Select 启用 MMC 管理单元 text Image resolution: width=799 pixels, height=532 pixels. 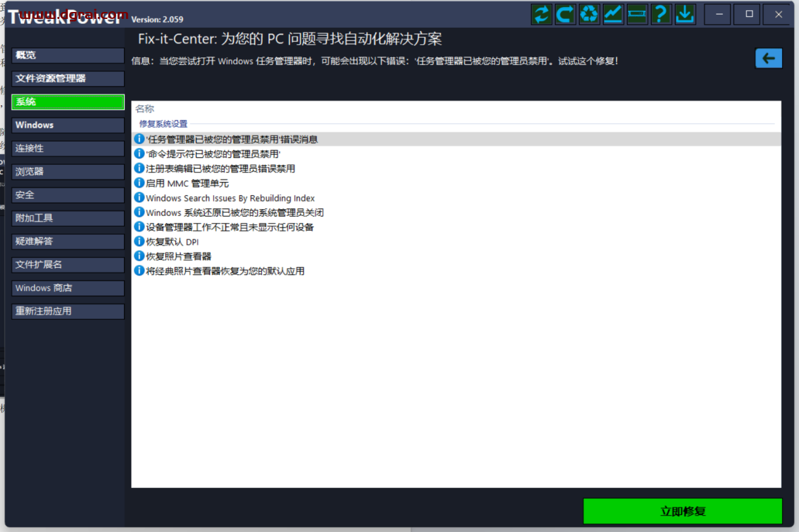tap(187, 183)
